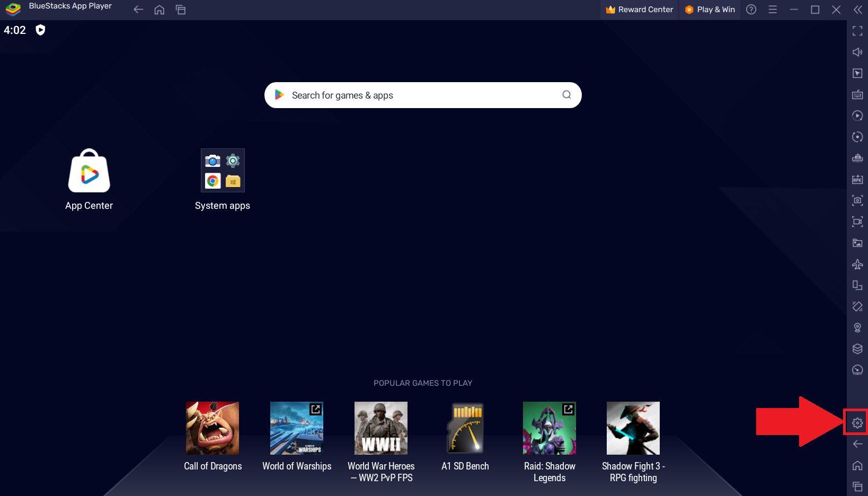Open the Reward Center

[640, 10]
